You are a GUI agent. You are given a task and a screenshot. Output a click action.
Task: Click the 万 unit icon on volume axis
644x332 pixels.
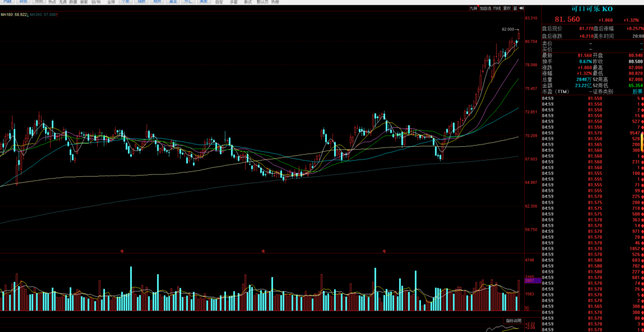tap(527, 308)
